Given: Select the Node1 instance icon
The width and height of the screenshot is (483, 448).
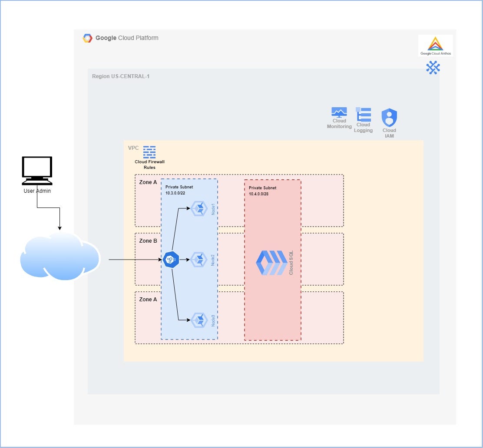Looking at the screenshot, I should (x=199, y=208).
